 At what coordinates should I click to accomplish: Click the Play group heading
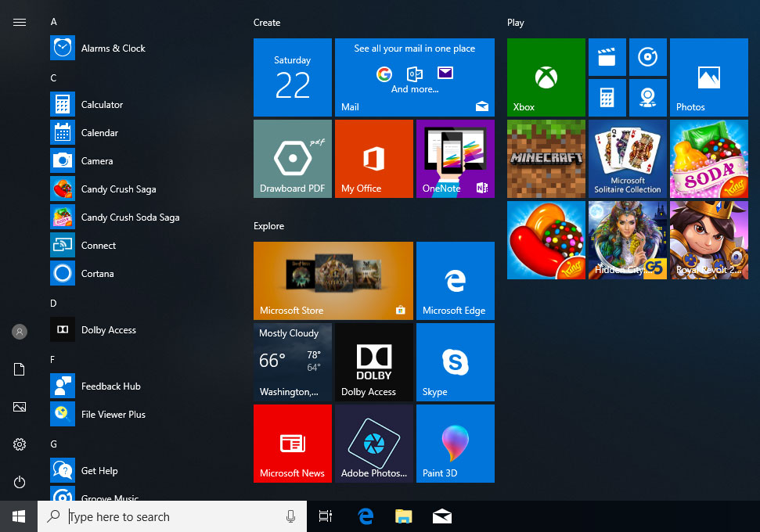516,22
